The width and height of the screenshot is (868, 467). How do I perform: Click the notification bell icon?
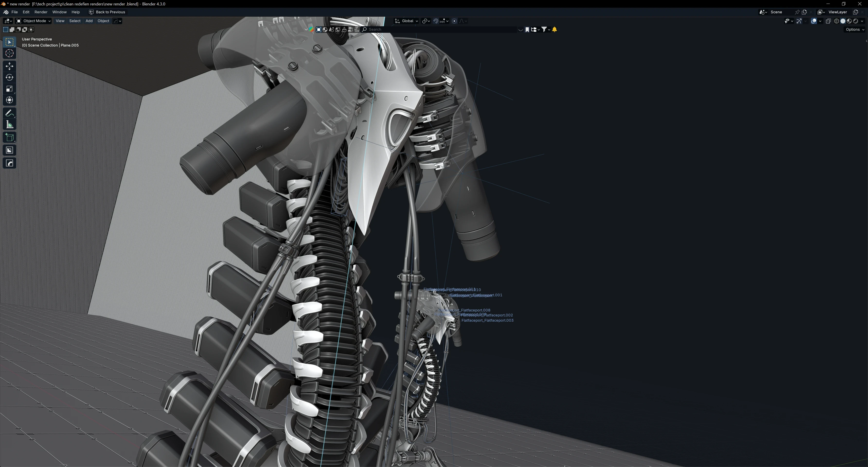pos(555,30)
